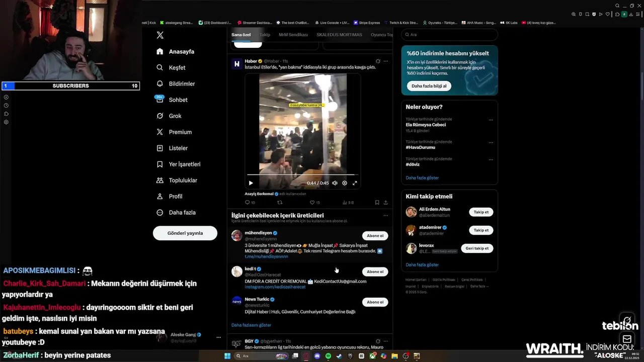Open options for İlgini çekebilecek section
The width and height of the screenshot is (644, 362).
point(386,216)
